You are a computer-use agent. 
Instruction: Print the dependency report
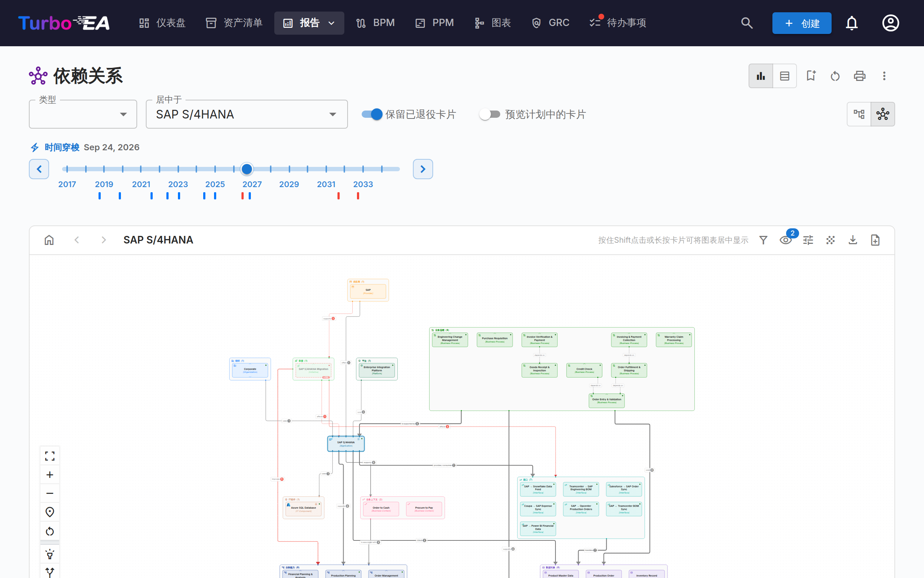[x=859, y=76]
